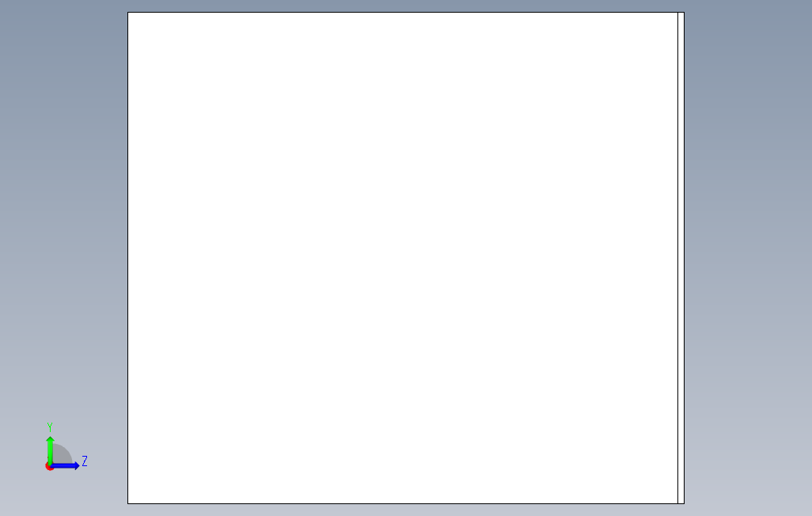The height and width of the screenshot is (516, 812).
Task: Click the gray quarter-circle plane on the triad
Action: click(63, 453)
